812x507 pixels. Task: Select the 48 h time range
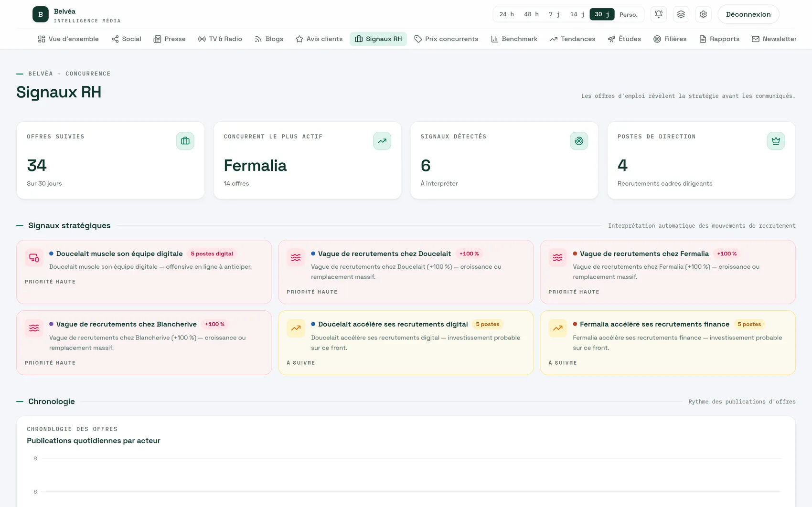pos(531,14)
